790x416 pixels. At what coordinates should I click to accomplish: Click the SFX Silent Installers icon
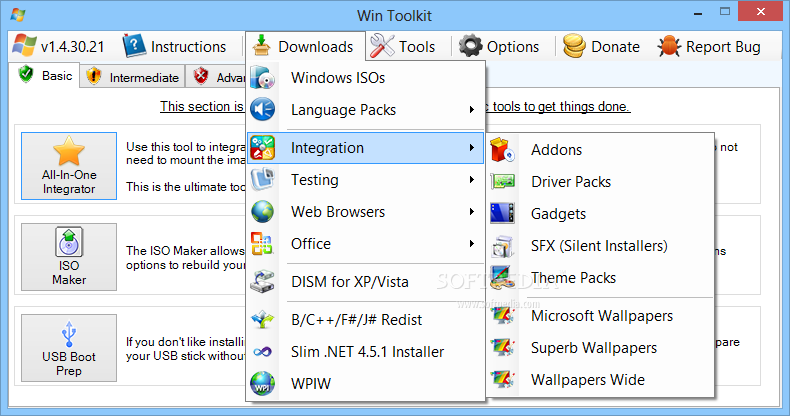(502, 246)
